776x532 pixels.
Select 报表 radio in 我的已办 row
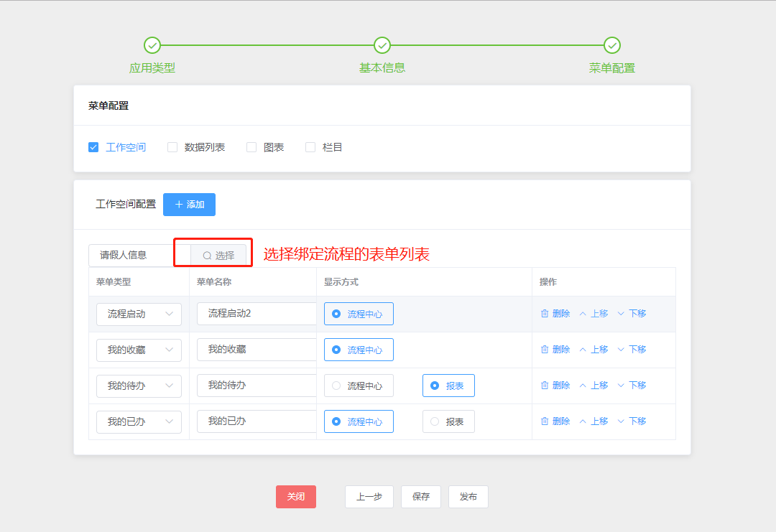[x=435, y=421]
